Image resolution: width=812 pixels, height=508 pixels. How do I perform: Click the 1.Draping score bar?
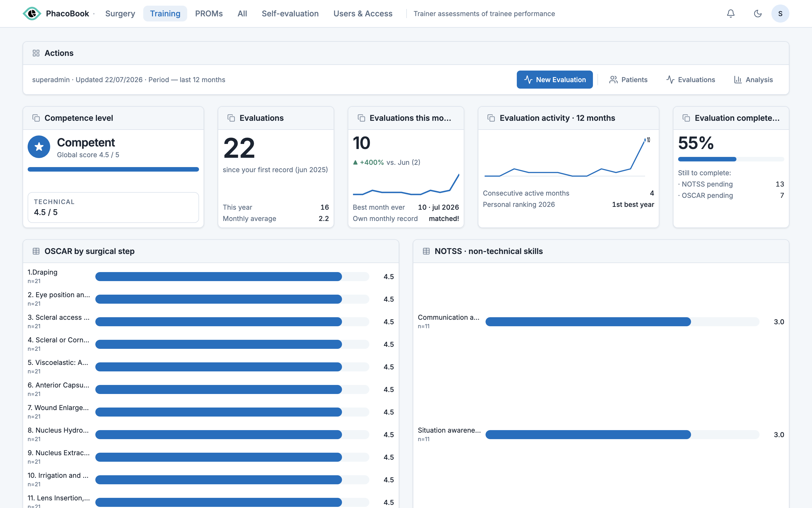[x=232, y=277]
